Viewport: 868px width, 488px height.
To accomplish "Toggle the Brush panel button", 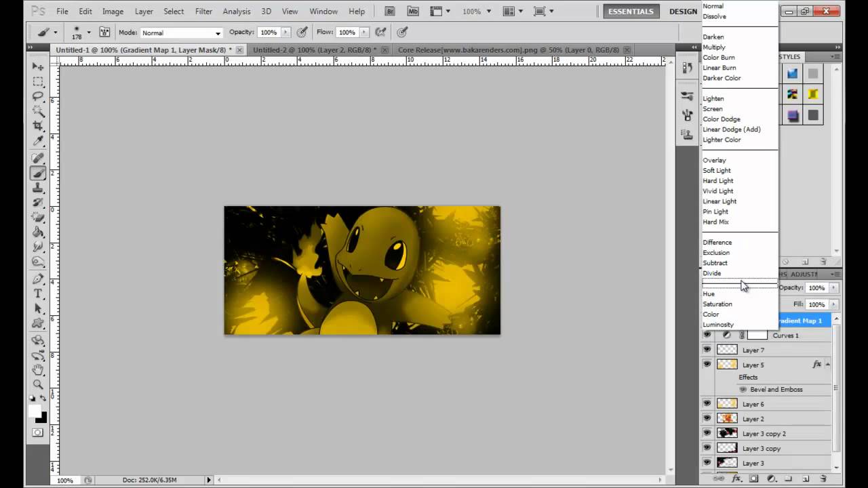I will (104, 32).
